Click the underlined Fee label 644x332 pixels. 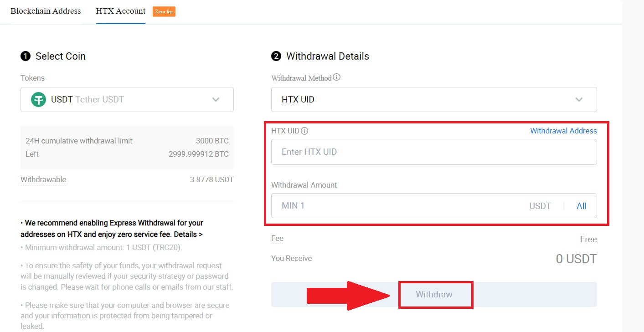click(x=277, y=239)
